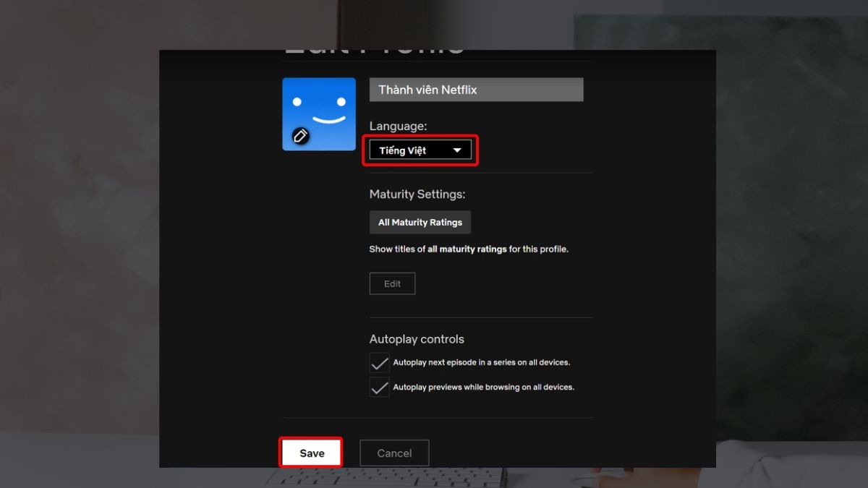The image size is (868, 488).
Task: Click the All Maturity Ratings button
Action: pos(420,223)
